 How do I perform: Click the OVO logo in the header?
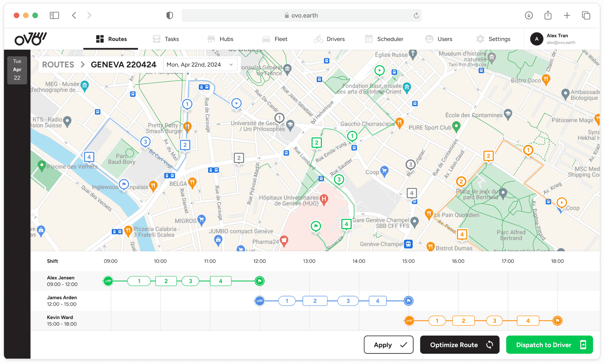(31, 39)
